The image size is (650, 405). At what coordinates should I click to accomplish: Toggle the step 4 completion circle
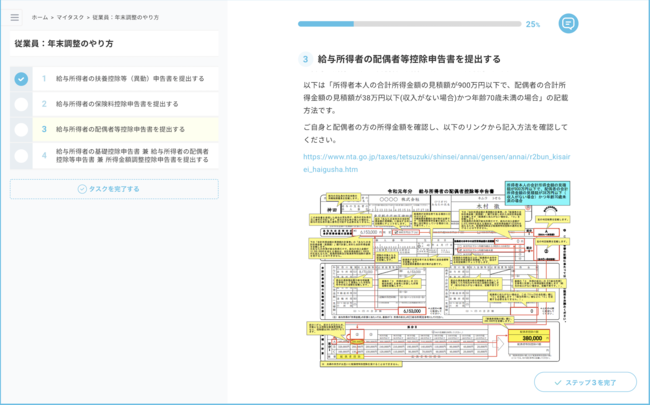point(21,155)
